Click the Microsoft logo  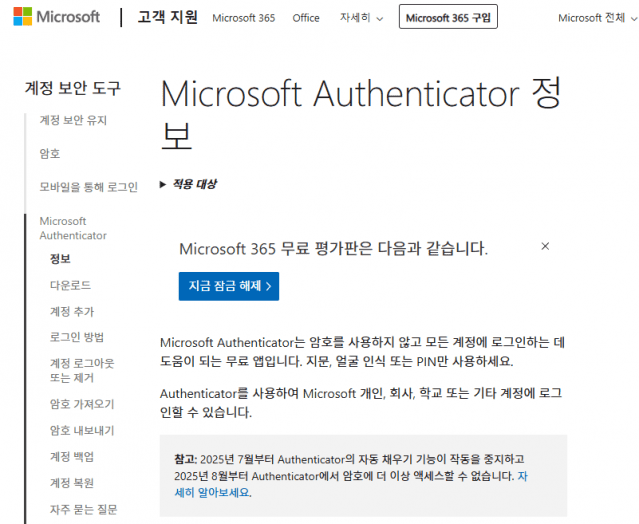pyautogui.click(x=56, y=17)
